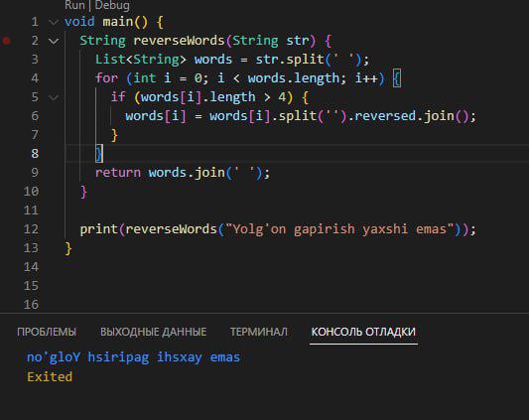Viewport: 529px width, 420px height.
Task: Select the КОНСОЛЬ ОТЛАДКИ tab
Action: coord(363,332)
